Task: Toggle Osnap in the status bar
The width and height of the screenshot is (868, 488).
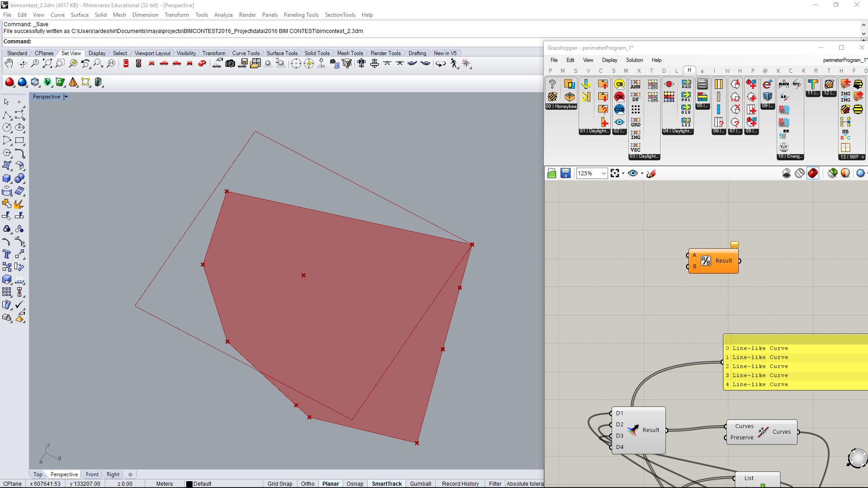Action: point(355,483)
